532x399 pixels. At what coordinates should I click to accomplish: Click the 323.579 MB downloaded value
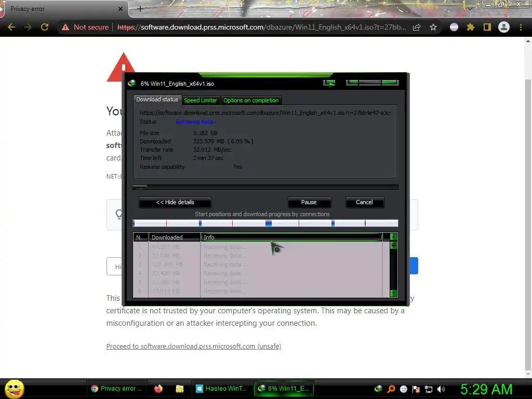click(x=223, y=141)
